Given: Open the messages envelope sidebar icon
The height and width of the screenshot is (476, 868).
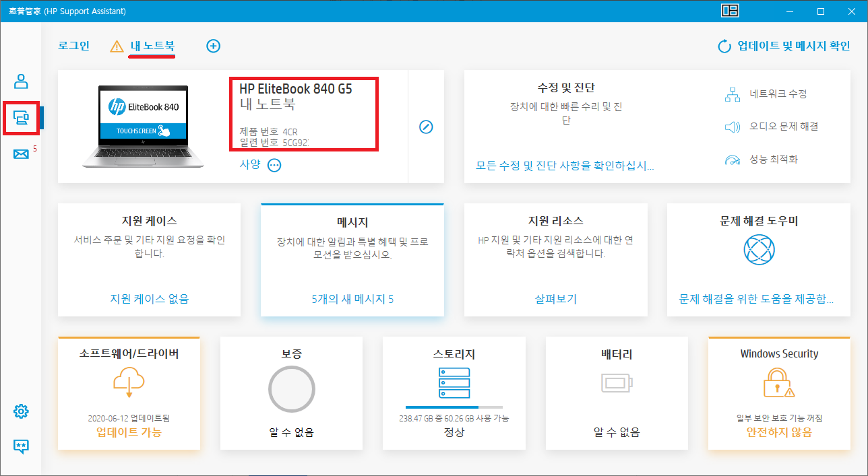Looking at the screenshot, I should tap(21, 154).
